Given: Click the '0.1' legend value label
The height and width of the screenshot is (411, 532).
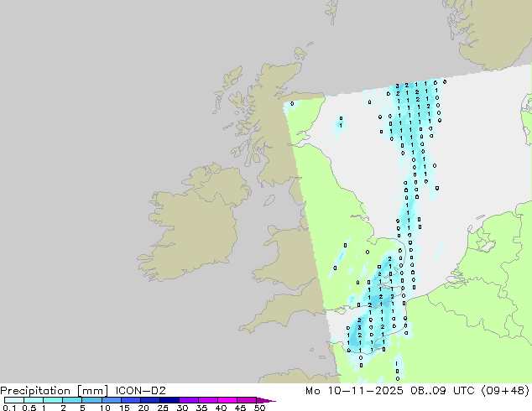Looking at the screenshot, I should pos(9,408).
